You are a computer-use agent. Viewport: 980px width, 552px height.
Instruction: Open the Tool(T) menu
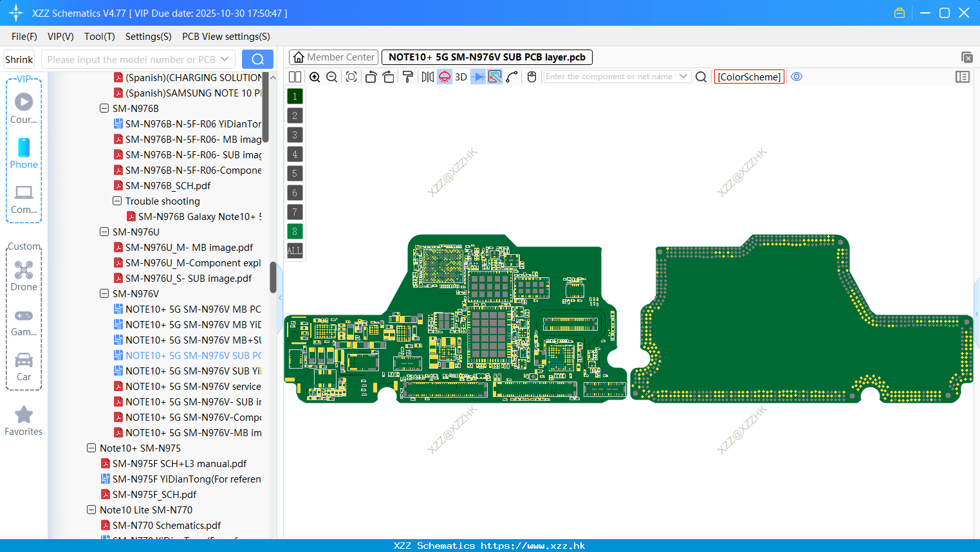coord(100,37)
